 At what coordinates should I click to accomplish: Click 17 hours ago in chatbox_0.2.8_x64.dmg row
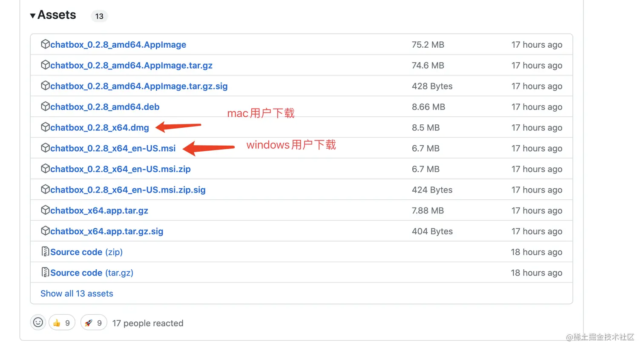coord(537,128)
